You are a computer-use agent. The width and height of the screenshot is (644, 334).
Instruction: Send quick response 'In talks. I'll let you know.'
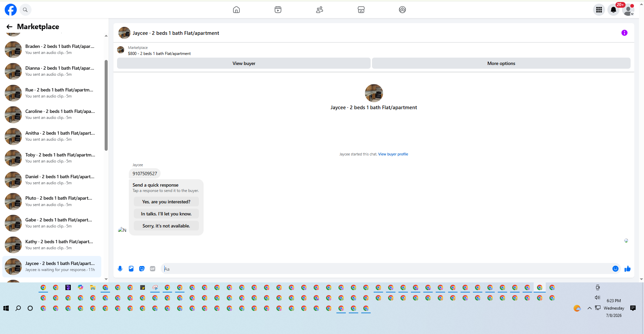166,214
